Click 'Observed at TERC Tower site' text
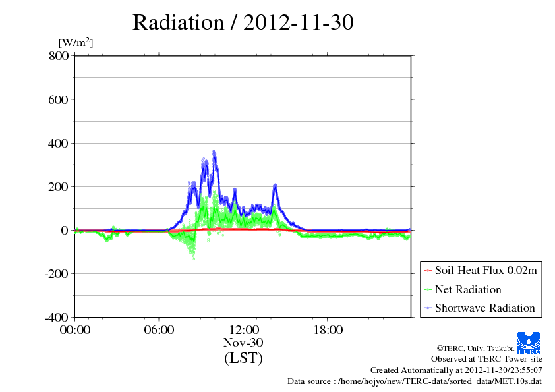 (486, 359)
